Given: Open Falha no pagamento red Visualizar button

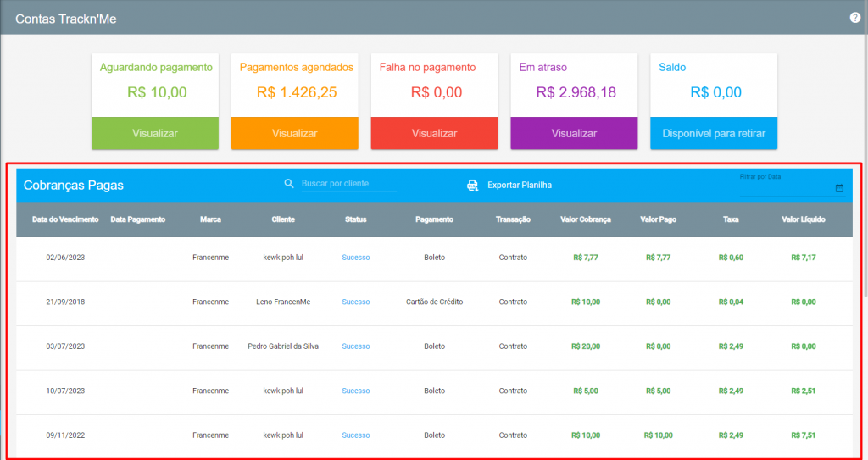Looking at the screenshot, I should pos(434,133).
